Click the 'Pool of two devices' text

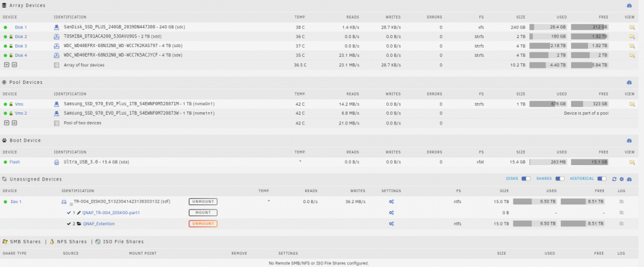tap(82, 123)
